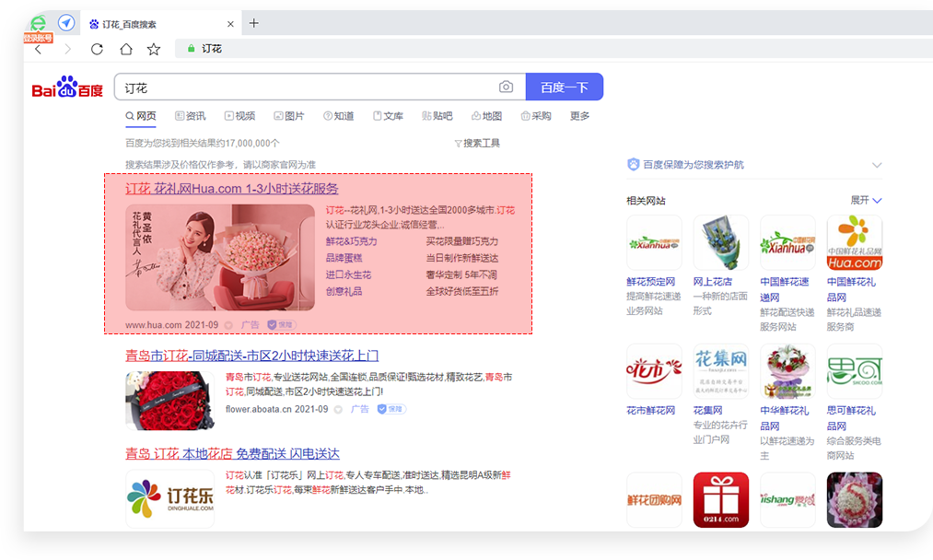Go to browser home page icon
The height and width of the screenshot is (560, 933).
point(125,49)
